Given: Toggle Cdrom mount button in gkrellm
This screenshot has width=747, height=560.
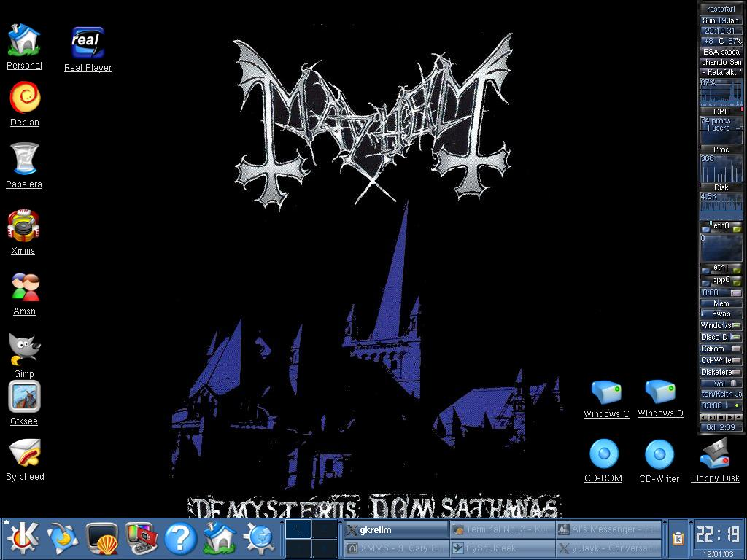Looking at the screenshot, I should click(737, 349).
